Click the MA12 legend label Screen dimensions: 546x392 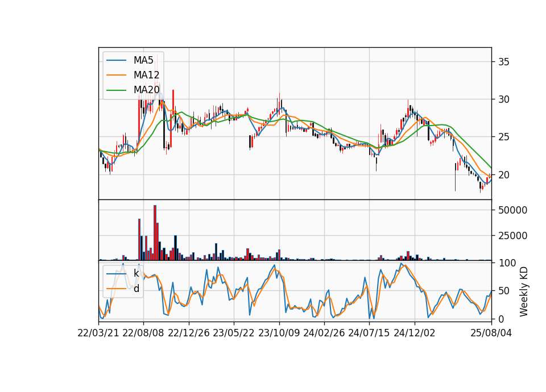tap(146, 75)
